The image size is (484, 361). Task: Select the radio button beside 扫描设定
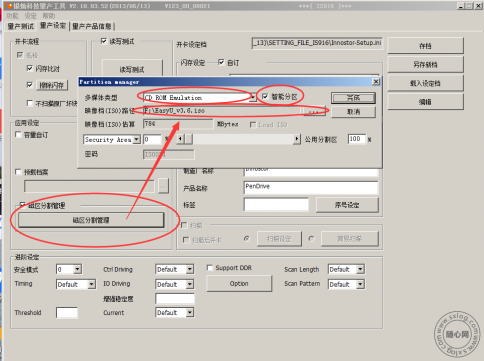pyautogui.click(x=247, y=239)
